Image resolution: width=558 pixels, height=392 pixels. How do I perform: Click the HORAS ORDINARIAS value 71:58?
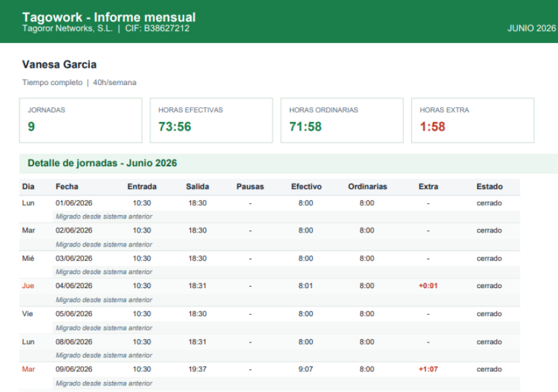(x=305, y=127)
